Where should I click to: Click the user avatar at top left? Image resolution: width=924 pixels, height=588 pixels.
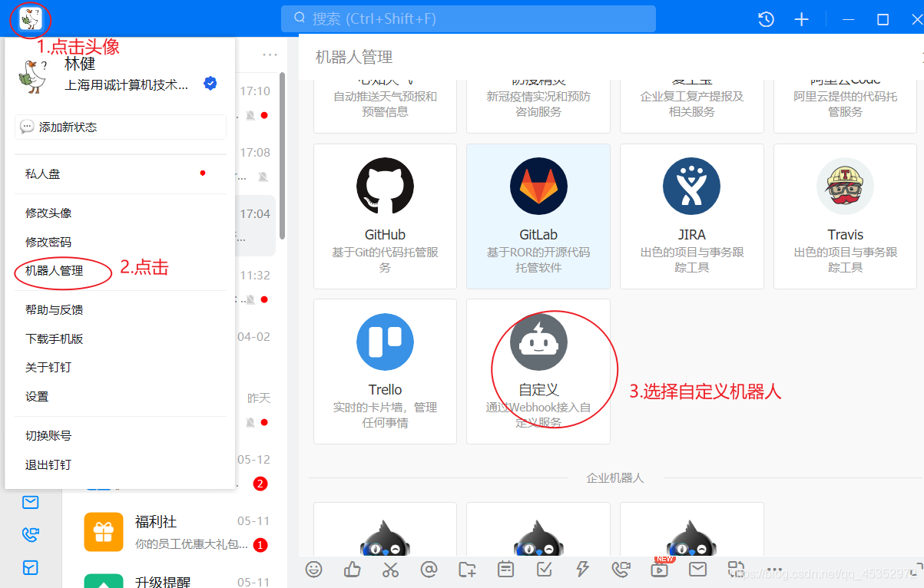point(31,19)
